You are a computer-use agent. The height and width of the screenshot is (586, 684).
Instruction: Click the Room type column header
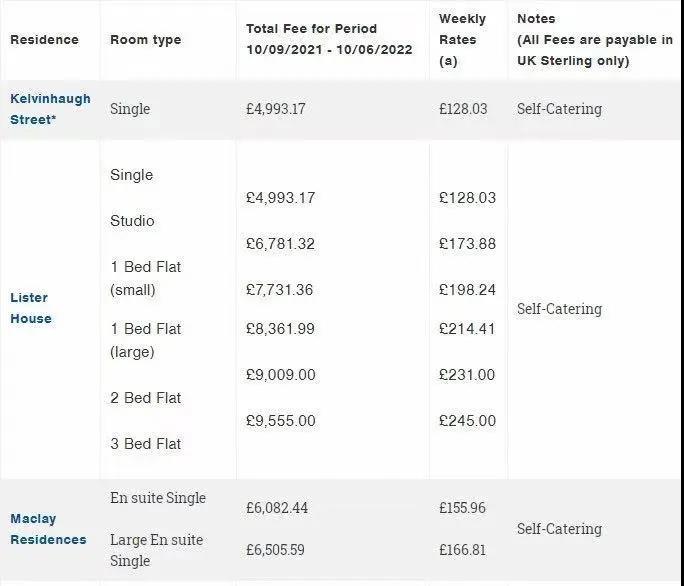146,40
